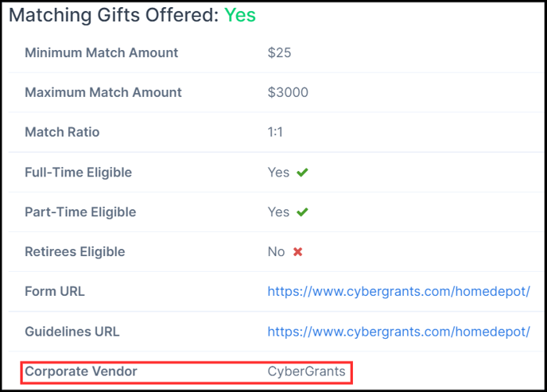Image resolution: width=547 pixels, height=392 pixels.
Task: Select the Minimum Match Amount label
Action: pyautogui.click(x=102, y=53)
